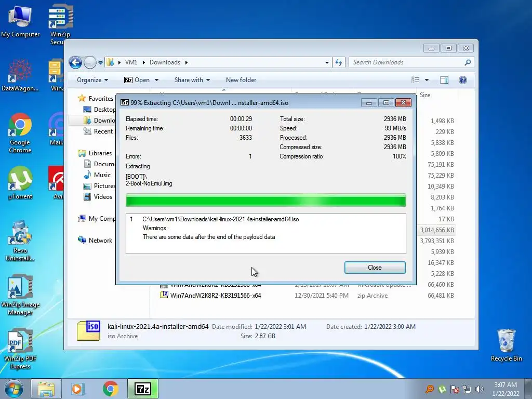Screen dimensions: 532x399
Task: Refresh the Downloads folder view
Action: coord(339,62)
